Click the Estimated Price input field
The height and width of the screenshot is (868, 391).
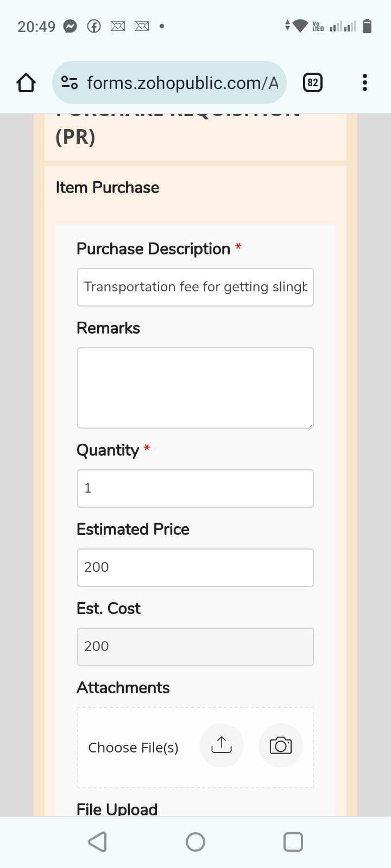[x=195, y=567]
